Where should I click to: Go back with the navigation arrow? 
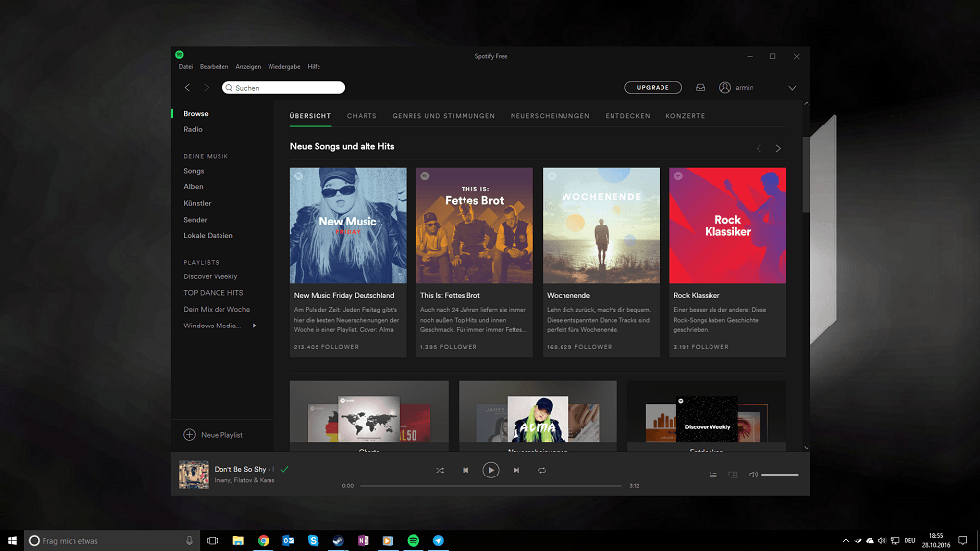[x=187, y=88]
